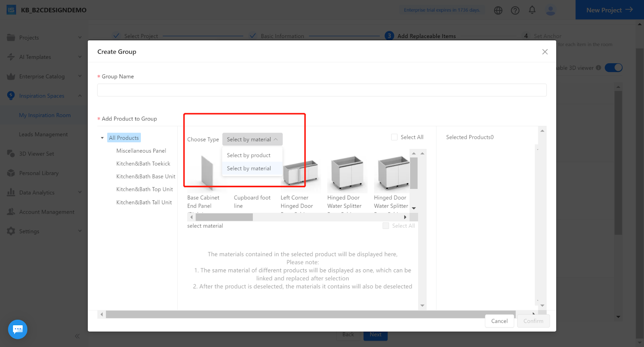The width and height of the screenshot is (644, 347).
Task: Close the Create Group dialog
Action: 545,52
